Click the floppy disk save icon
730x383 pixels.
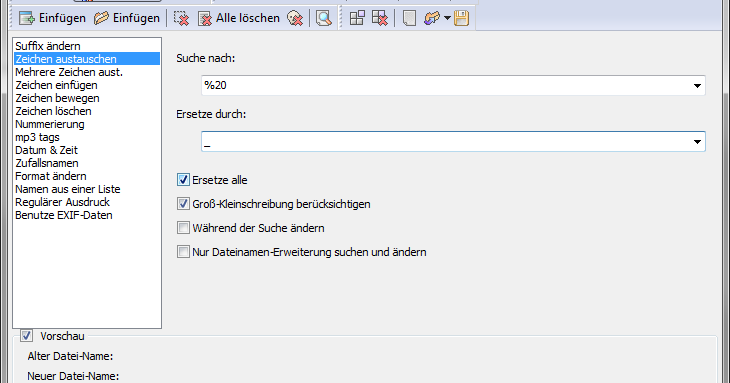pos(461,18)
